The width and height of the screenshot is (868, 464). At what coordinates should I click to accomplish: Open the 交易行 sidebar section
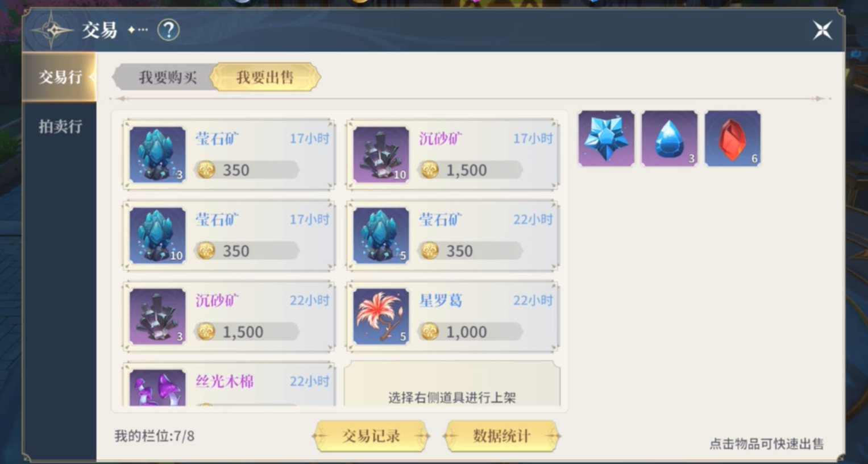[59, 77]
